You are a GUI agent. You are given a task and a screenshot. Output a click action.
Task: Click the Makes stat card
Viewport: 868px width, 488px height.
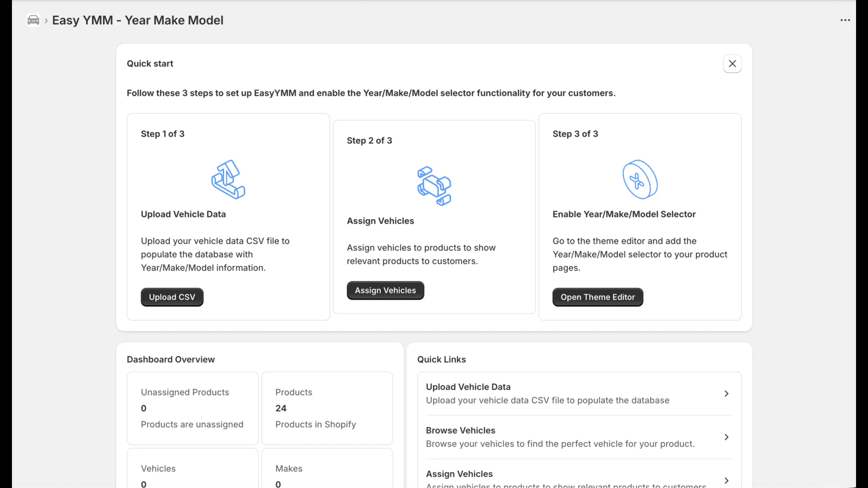(327, 472)
